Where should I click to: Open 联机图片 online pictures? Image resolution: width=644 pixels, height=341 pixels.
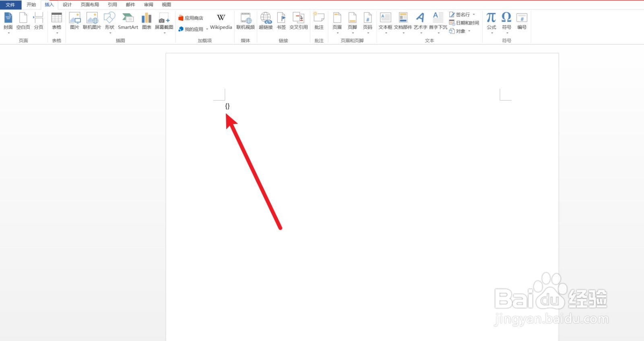pyautogui.click(x=92, y=21)
